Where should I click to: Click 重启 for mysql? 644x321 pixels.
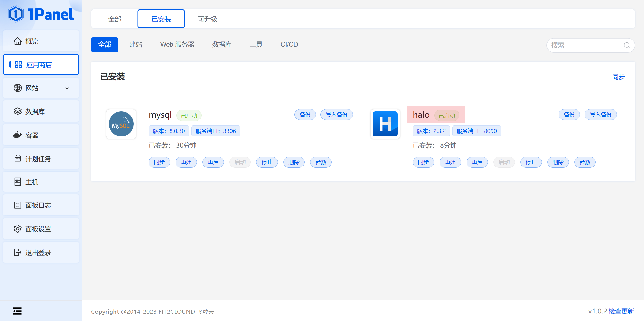pos(213,162)
